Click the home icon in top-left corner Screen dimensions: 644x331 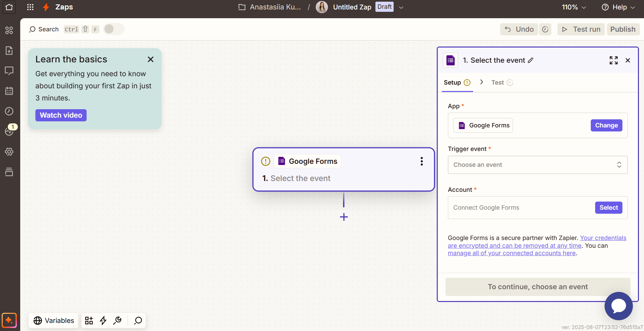pos(9,7)
